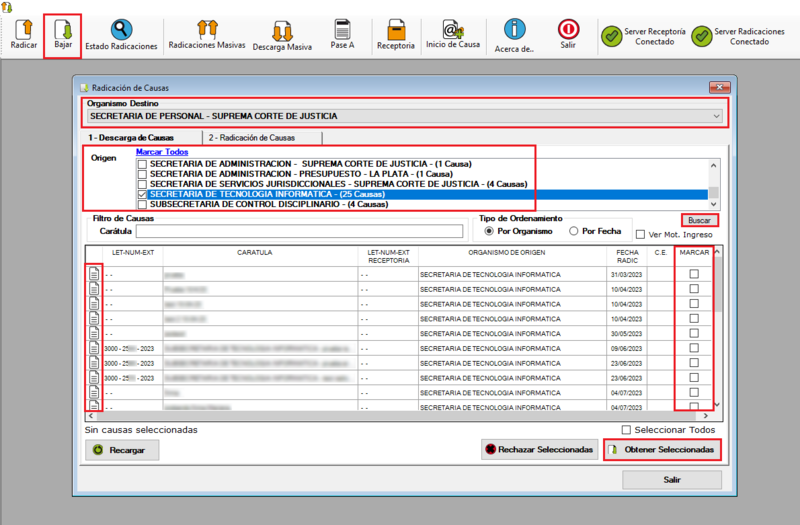This screenshot has height=525, width=800.
Task: Open the Radicar toolbar icon
Action: pos(23,30)
